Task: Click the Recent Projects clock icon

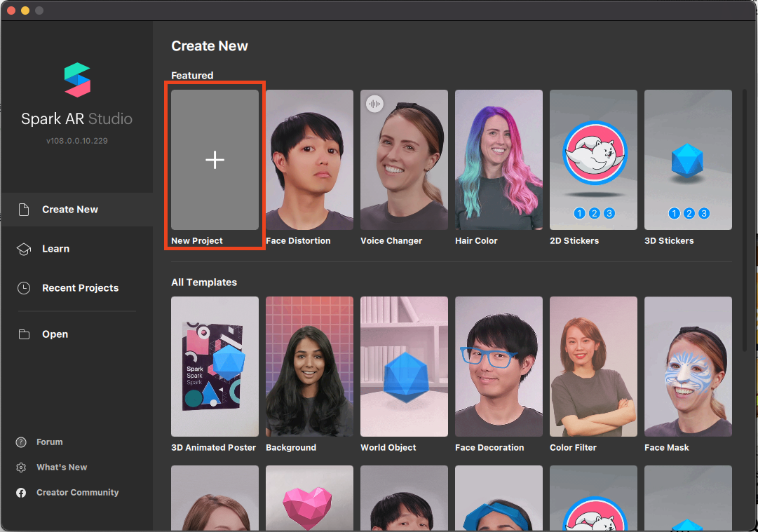Action: (x=24, y=288)
